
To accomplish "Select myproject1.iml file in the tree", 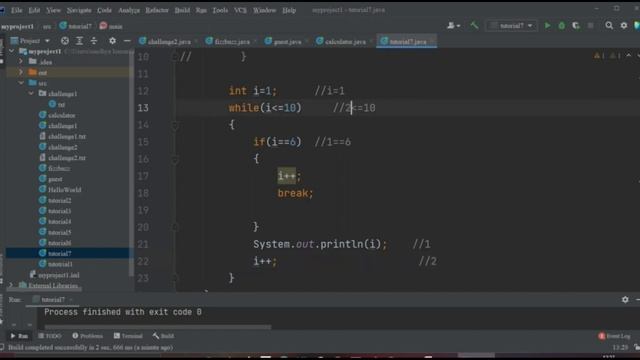I will coord(55,275).
